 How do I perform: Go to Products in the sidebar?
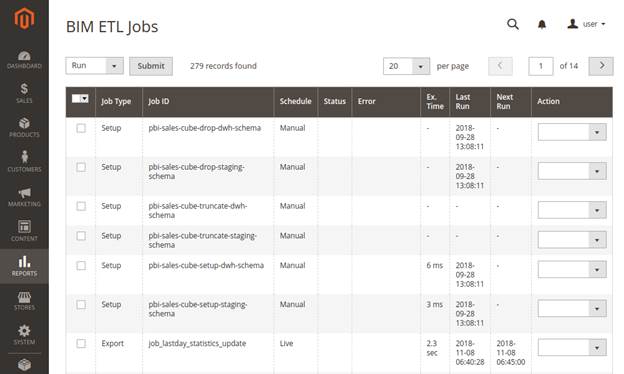click(x=24, y=128)
